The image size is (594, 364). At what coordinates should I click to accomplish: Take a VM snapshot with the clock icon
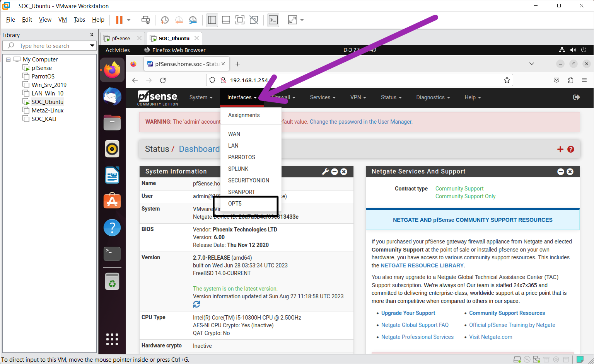(x=165, y=20)
